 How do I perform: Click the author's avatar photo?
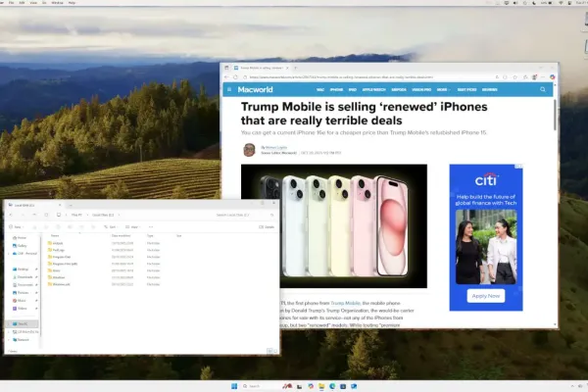pos(249,150)
